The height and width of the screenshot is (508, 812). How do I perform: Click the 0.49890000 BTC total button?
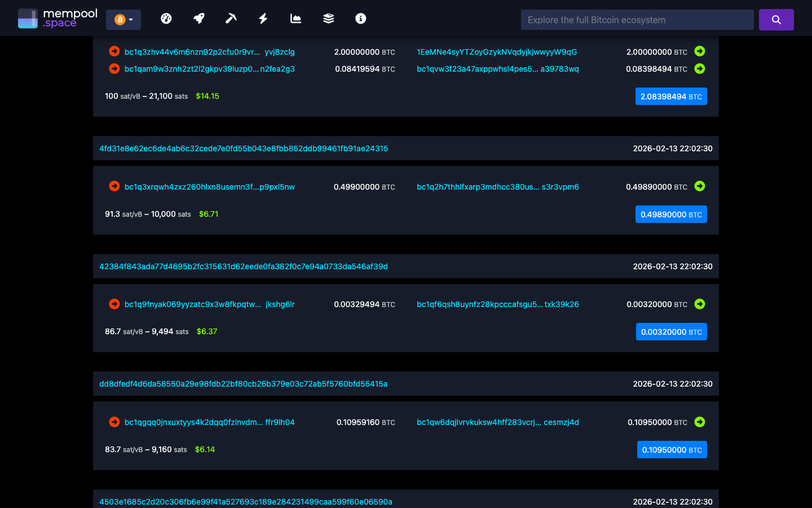coord(671,214)
